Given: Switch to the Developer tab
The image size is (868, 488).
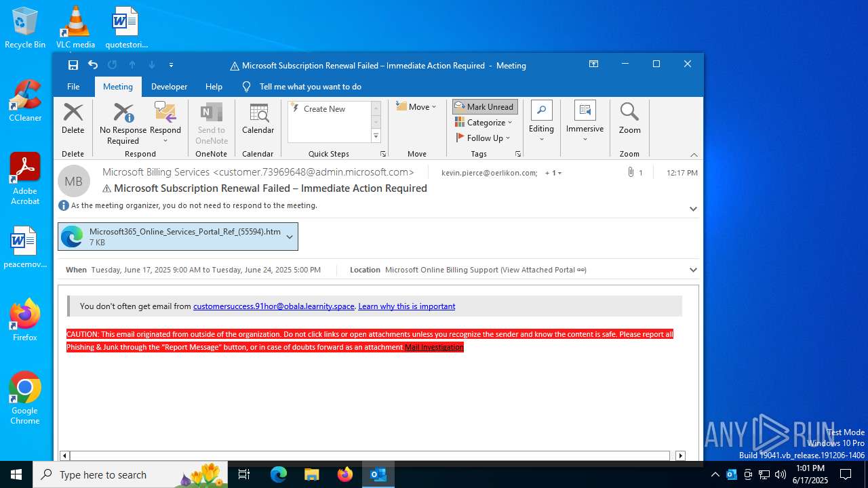Looking at the screenshot, I should (x=169, y=86).
